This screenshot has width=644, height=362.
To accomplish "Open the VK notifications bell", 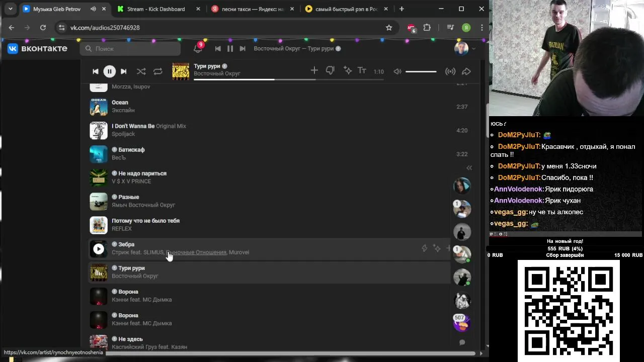I will [198, 48].
